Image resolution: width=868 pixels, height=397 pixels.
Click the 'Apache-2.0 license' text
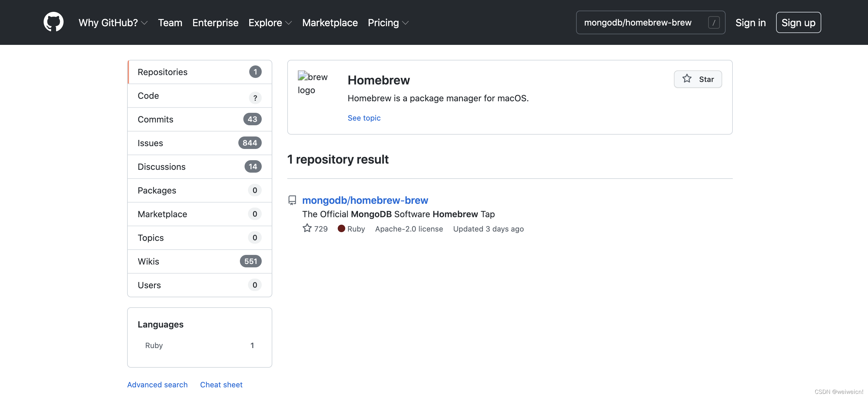pos(409,229)
